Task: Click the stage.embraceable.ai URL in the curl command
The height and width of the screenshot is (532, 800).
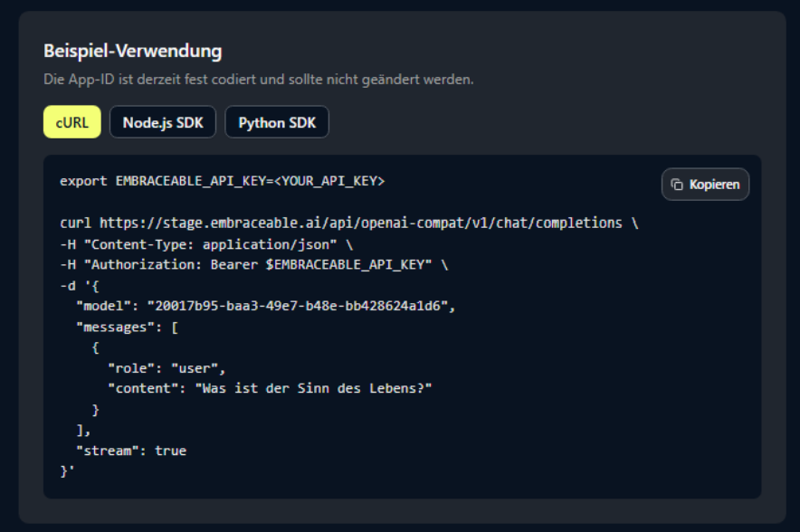Action: coord(360,223)
